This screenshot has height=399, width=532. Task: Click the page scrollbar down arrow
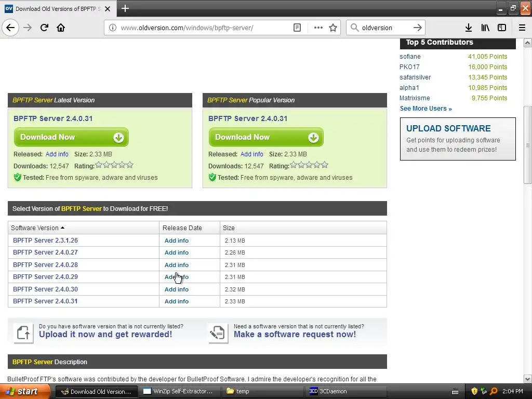click(x=527, y=379)
